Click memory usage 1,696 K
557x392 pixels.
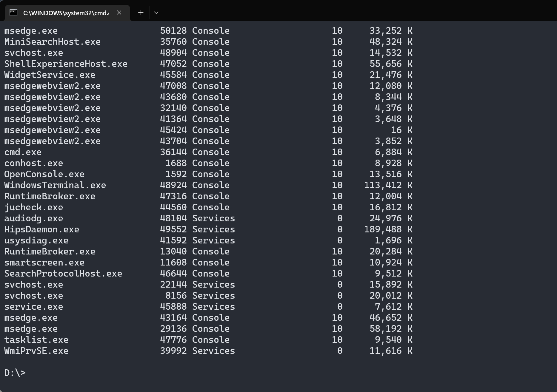pos(394,240)
